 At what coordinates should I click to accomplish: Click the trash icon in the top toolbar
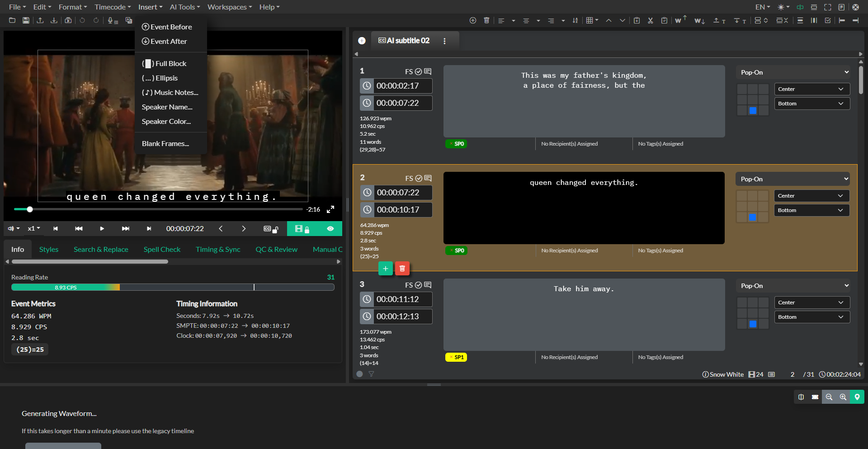[486, 20]
